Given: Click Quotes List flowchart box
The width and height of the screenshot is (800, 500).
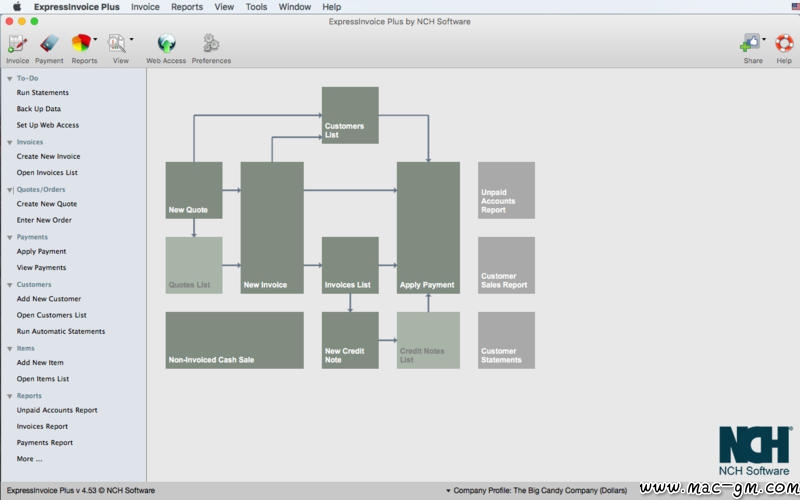Looking at the screenshot, I should [x=194, y=265].
